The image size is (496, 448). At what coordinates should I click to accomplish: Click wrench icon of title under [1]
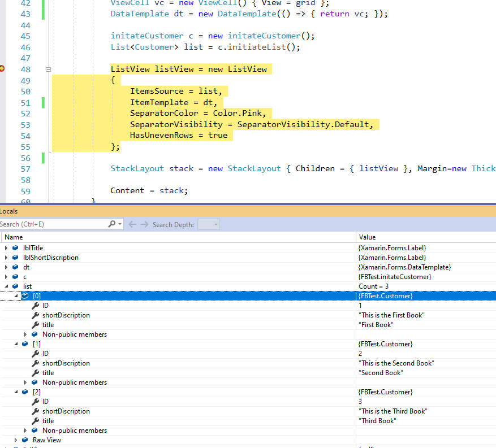(x=35, y=373)
